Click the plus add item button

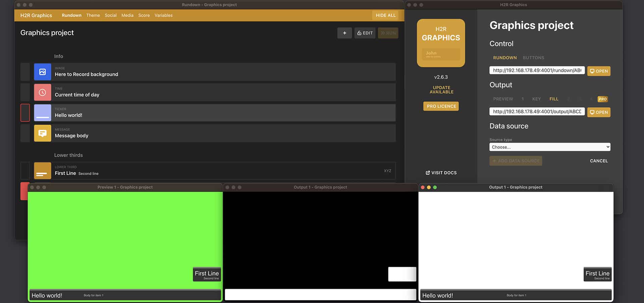tap(344, 33)
